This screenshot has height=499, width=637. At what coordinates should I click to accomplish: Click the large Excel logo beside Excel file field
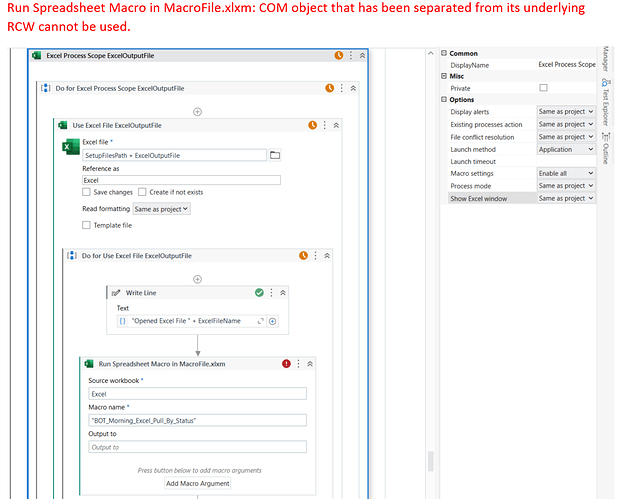coord(71,147)
